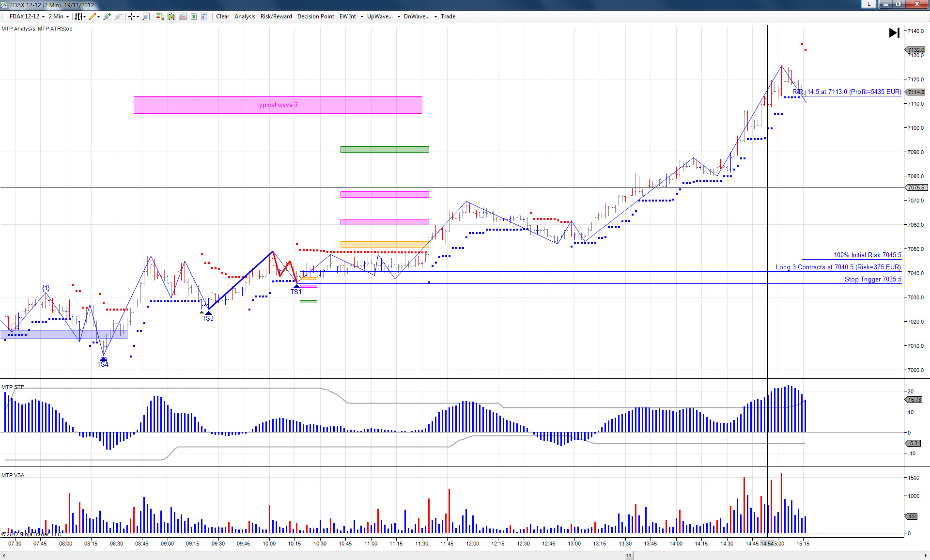This screenshot has height=560, width=930.
Task: Expand the UpWave dropdown arrow
Action: (399, 16)
